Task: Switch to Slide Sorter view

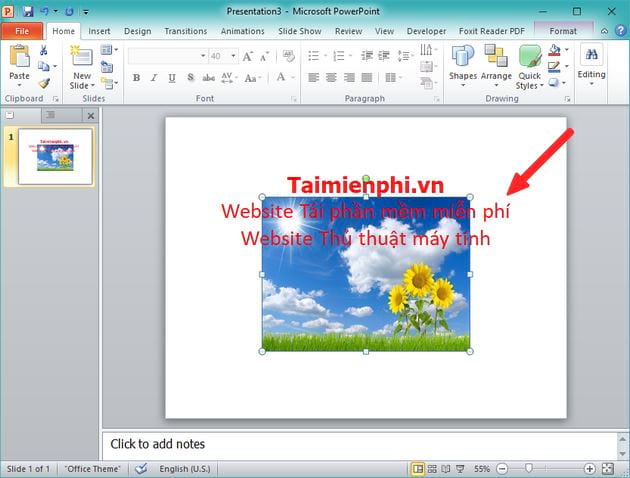Action: click(x=432, y=469)
